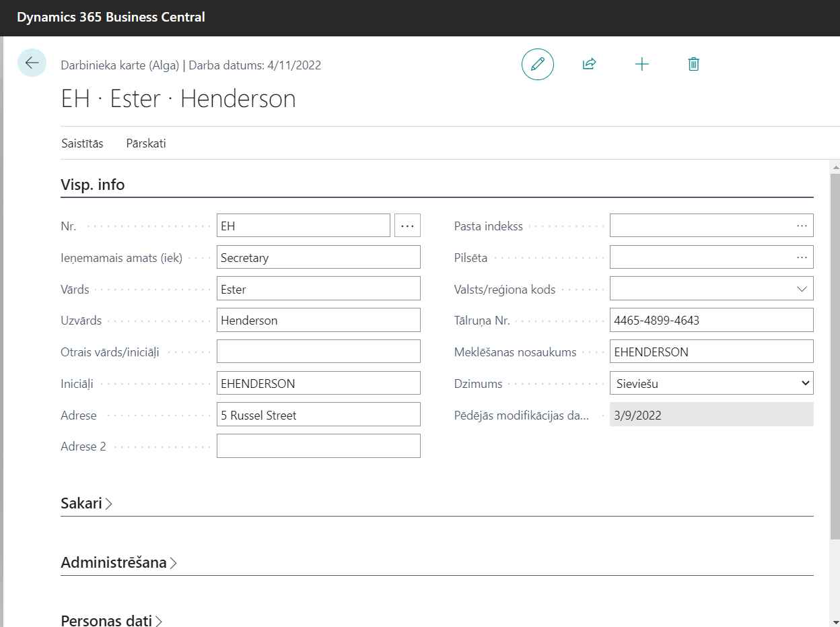Screen dimensions: 840x627
Task: Collapse the Visp. info section heading
Action: [x=93, y=185]
